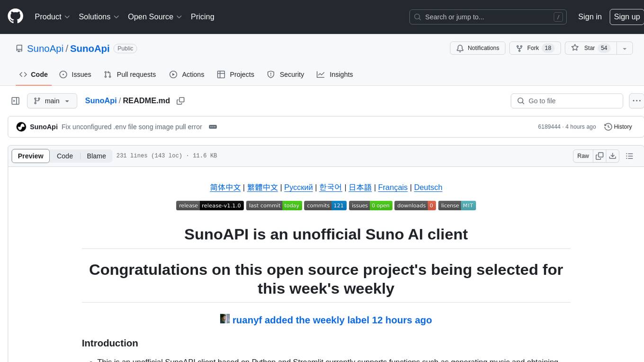This screenshot has width=644, height=362.
Task: Click the ruanyf avatar image
Action: (x=225, y=319)
